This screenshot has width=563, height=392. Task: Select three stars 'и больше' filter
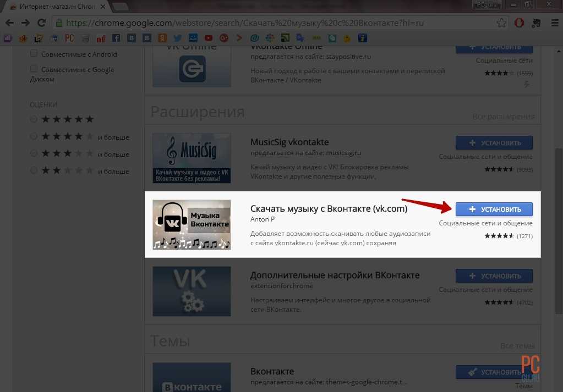[x=34, y=153]
